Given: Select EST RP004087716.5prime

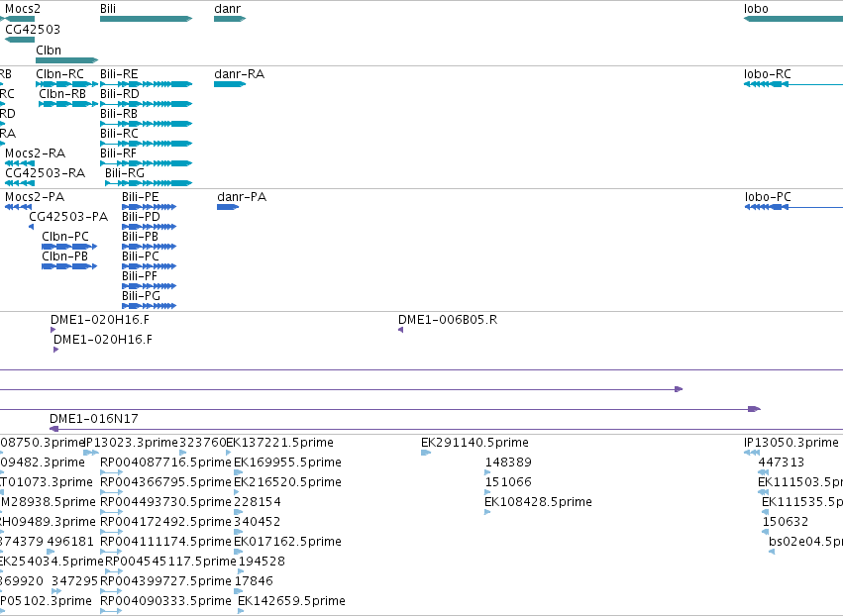Looking at the screenshot, I should click(x=111, y=472).
